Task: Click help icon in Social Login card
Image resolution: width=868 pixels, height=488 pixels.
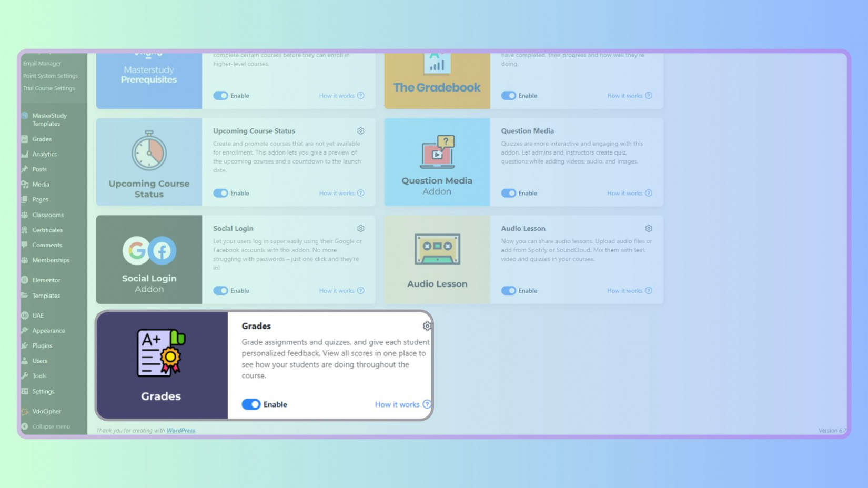Action: (x=361, y=291)
